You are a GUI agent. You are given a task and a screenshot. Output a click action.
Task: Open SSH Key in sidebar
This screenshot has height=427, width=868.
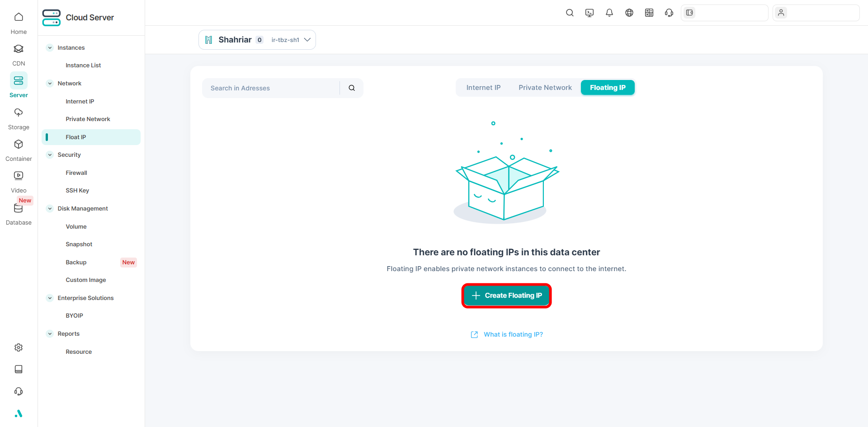(77, 191)
